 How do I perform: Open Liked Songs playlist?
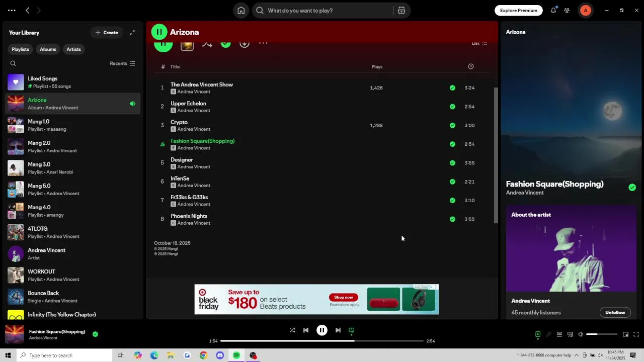click(73, 82)
